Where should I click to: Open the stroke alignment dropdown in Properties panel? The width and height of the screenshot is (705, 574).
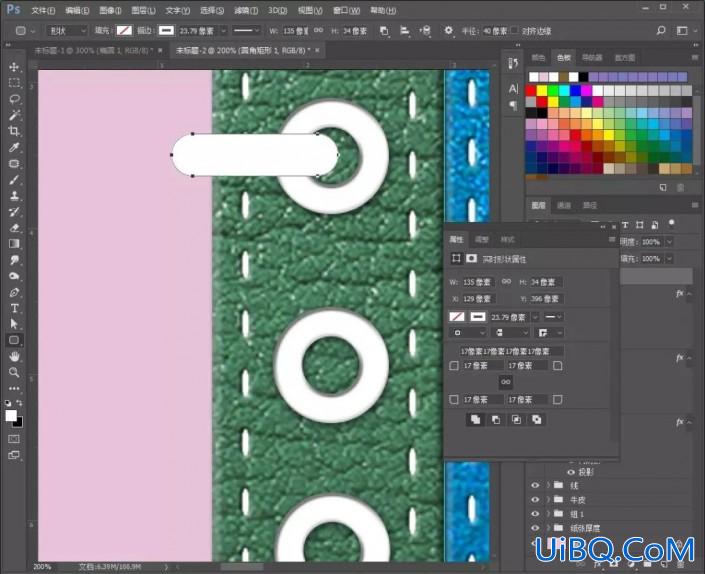pos(468,333)
